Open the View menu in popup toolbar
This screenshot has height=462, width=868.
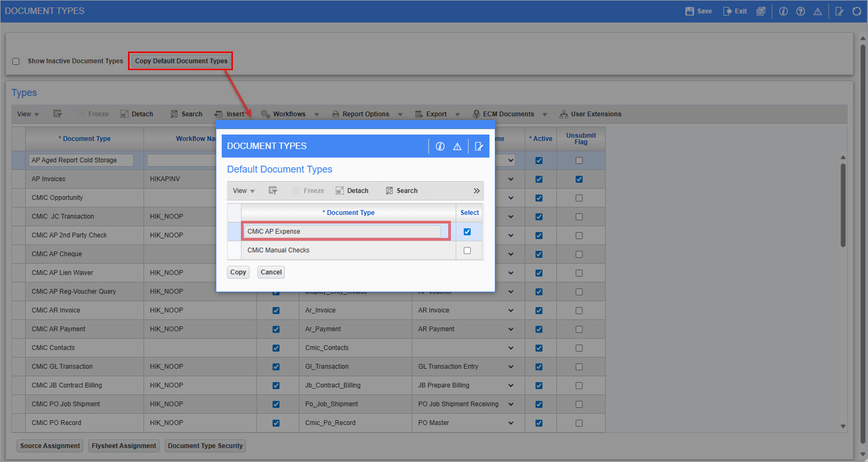tap(244, 191)
